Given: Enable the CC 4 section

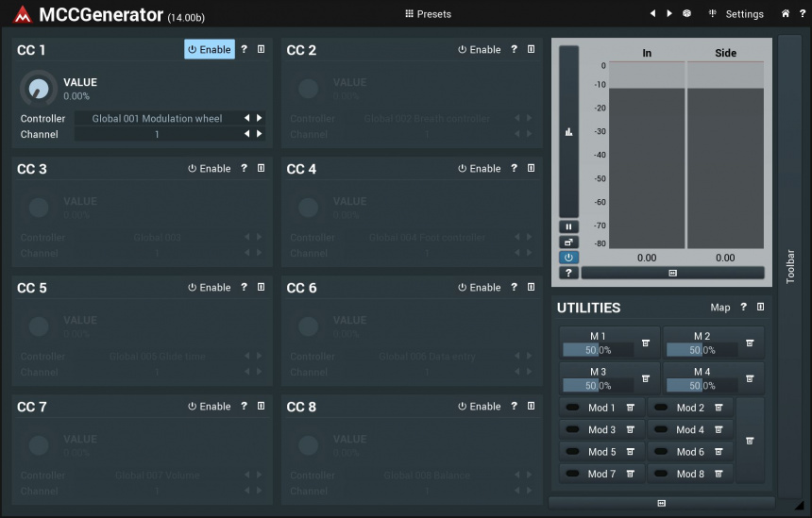Looking at the screenshot, I should (479, 168).
